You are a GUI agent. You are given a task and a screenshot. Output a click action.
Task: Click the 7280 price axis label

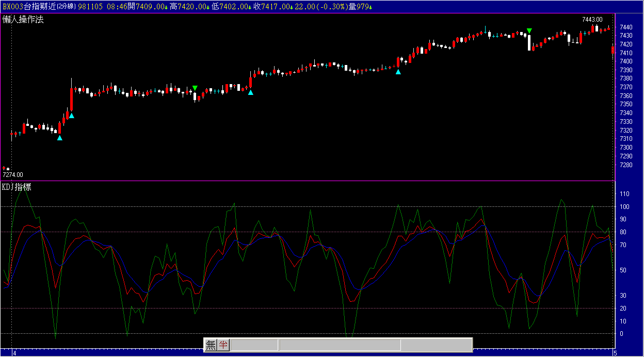(625, 165)
